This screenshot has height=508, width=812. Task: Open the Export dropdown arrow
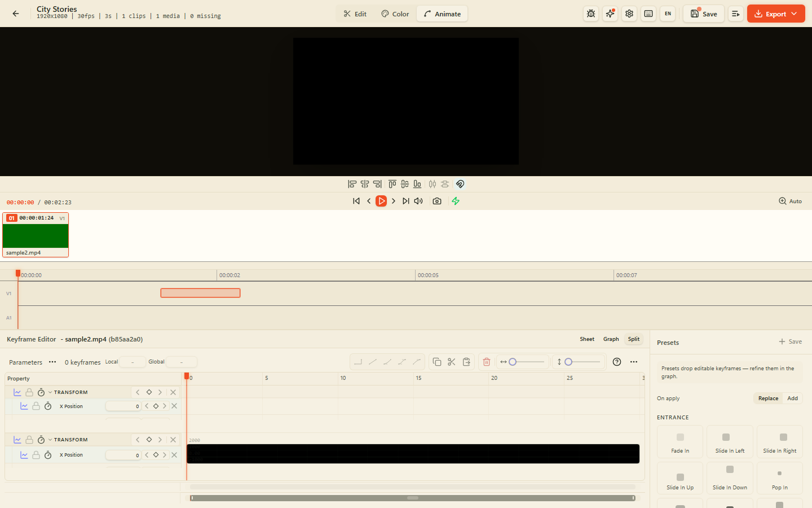[794, 14]
